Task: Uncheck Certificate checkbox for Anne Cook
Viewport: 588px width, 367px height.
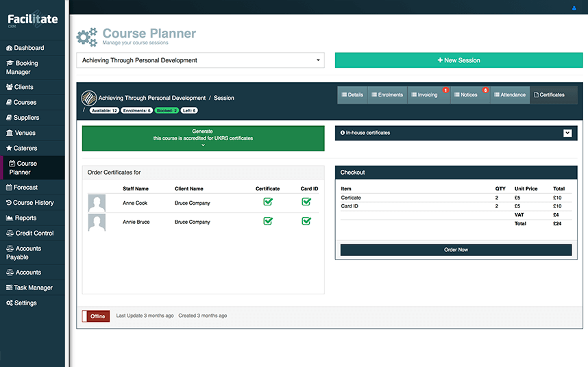Action: (x=268, y=202)
